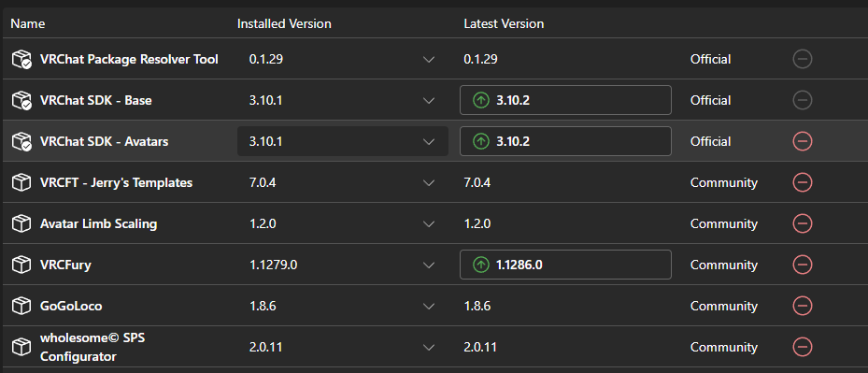
Task: Click the VRChat SDK - Avatars package icon
Action: (21, 141)
